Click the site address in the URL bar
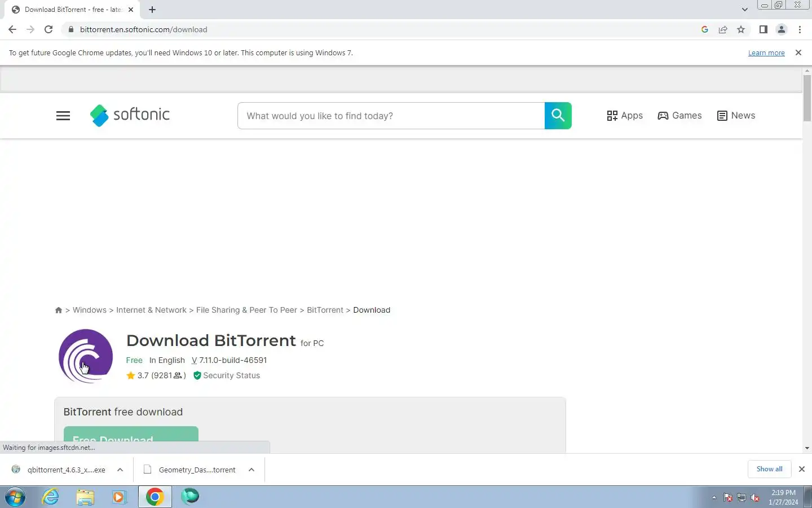812x508 pixels. click(x=143, y=29)
